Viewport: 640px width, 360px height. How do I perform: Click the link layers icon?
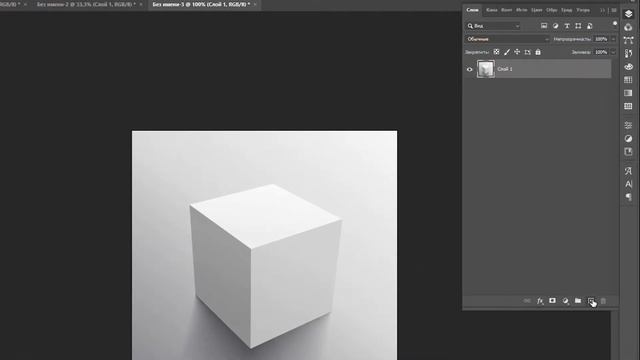coord(527,301)
